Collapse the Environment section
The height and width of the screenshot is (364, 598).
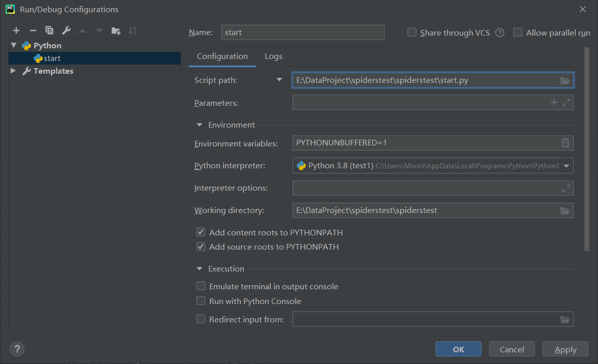(199, 125)
